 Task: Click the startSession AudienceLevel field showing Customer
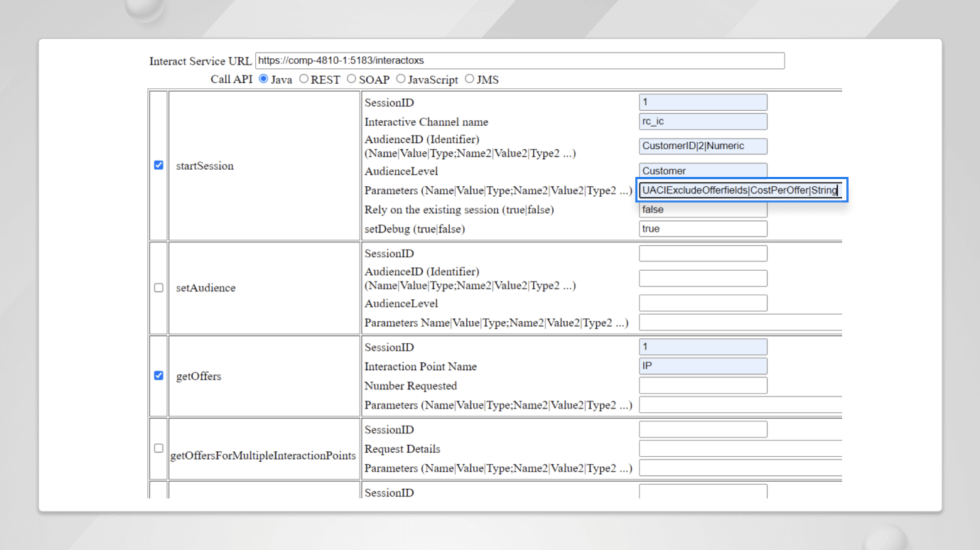(x=703, y=171)
